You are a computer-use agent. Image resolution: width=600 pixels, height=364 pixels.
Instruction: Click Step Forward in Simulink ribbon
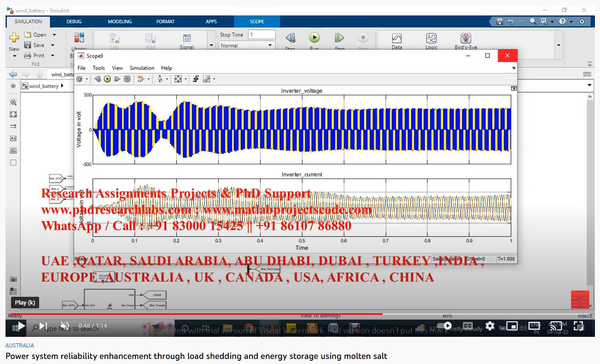coord(339,38)
